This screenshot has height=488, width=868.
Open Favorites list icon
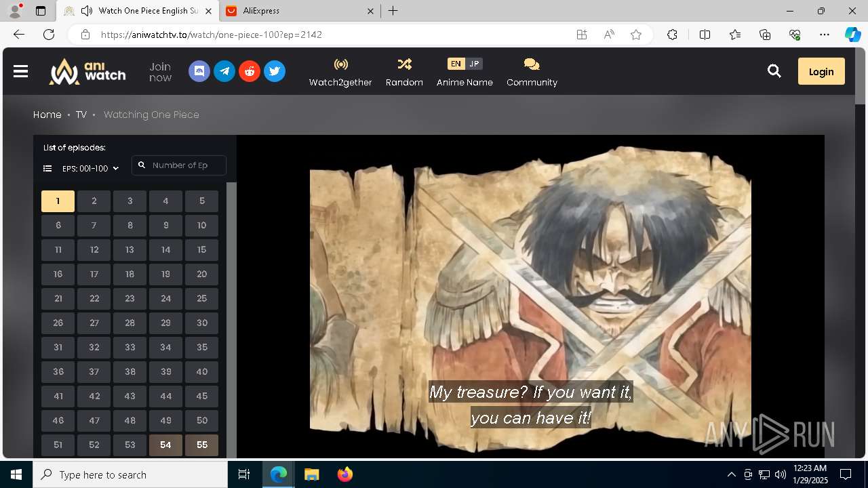(x=735, y=35)
